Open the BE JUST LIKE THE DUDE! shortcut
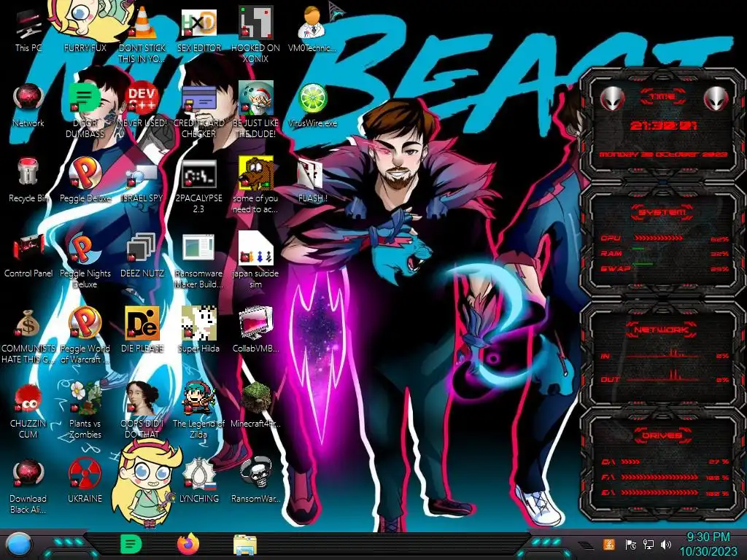The width and height of the screenshot is (747, 560). pos(255,111)
